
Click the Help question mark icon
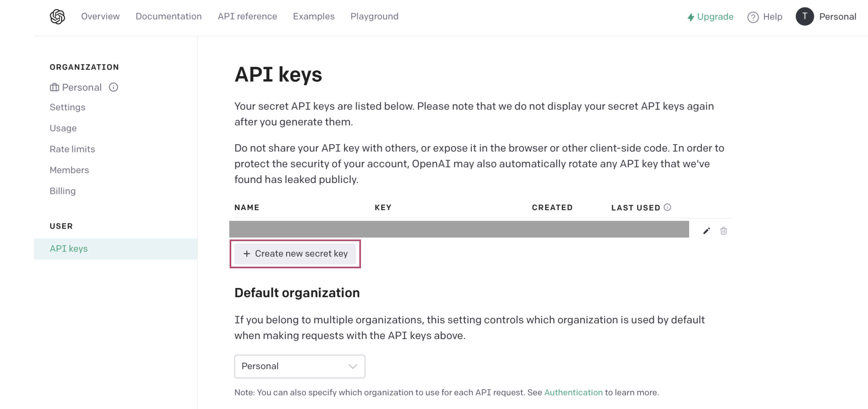click(x=753, y=17)
